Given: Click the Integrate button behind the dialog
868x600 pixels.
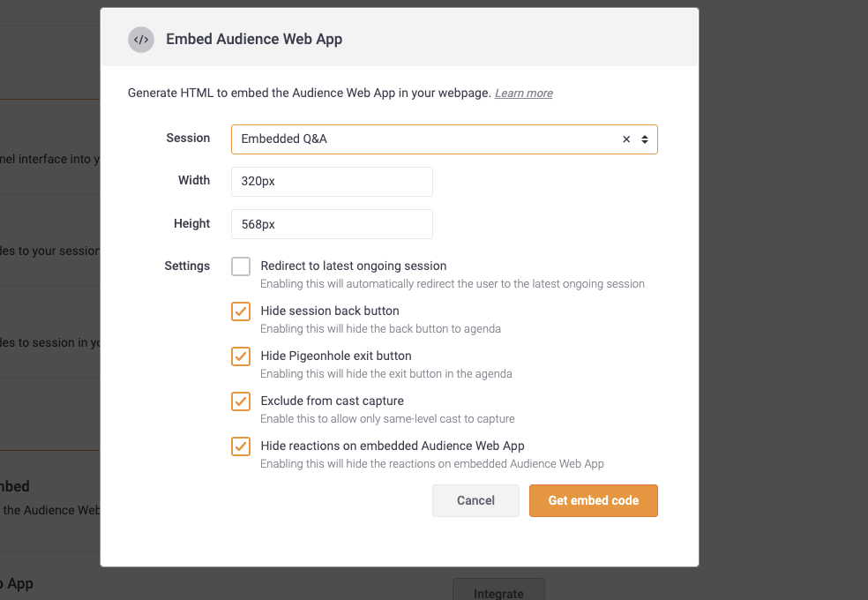Looking at the screenshot, I should click(498, 590).
